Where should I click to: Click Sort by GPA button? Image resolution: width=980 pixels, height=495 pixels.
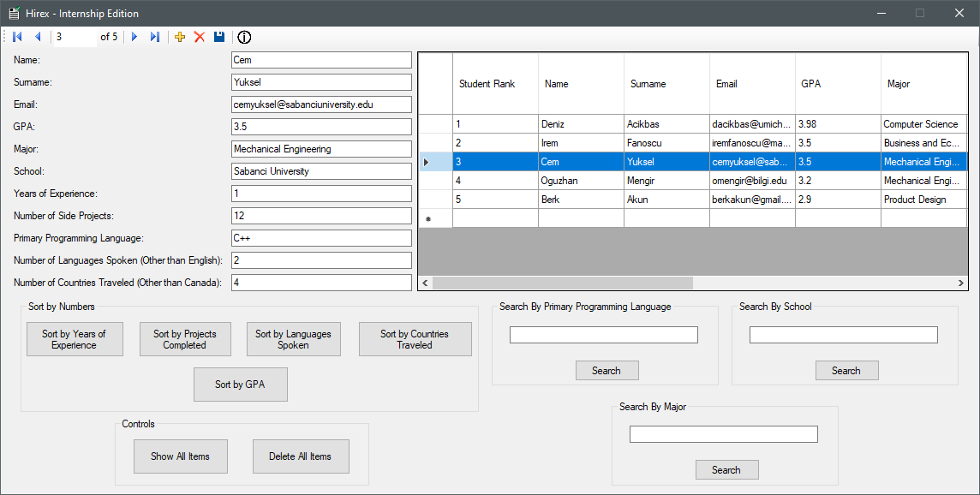click(x=241, y=385)
